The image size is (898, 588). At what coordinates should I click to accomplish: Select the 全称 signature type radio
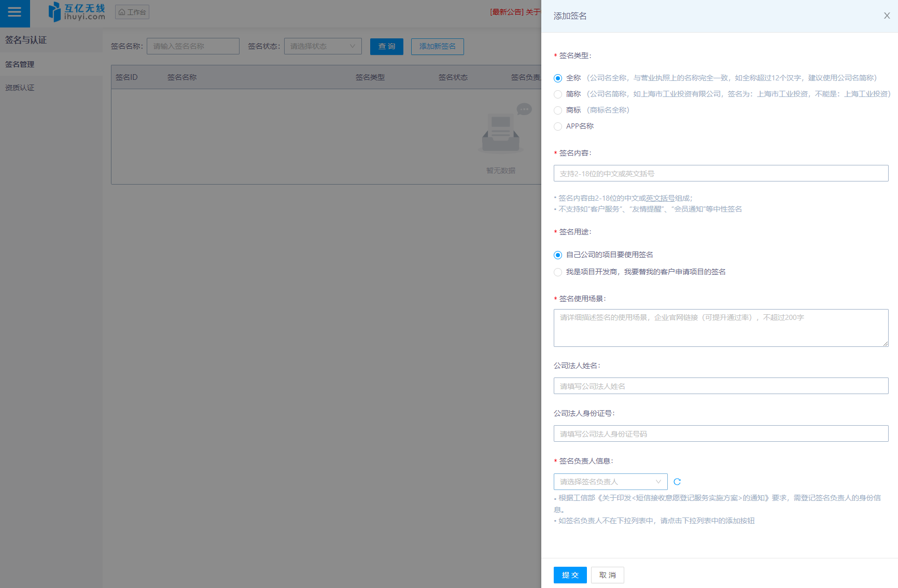[558, 78]
